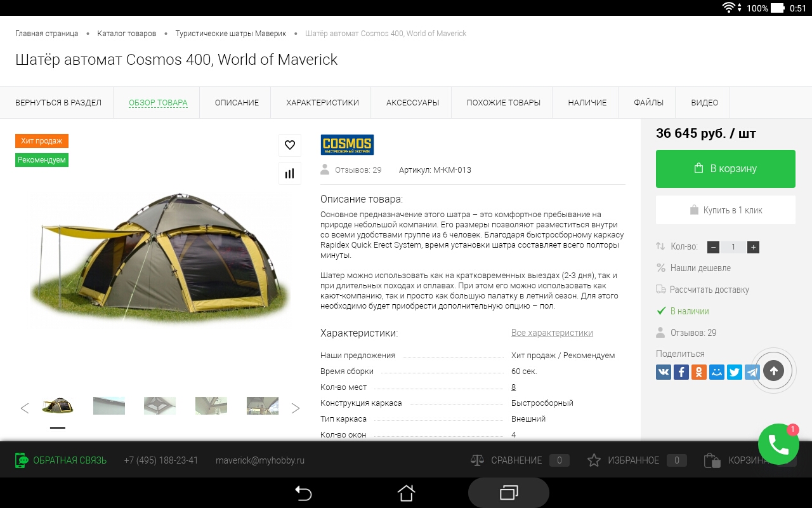Tap the Android back button
The image size is (812, 508).
303,493
